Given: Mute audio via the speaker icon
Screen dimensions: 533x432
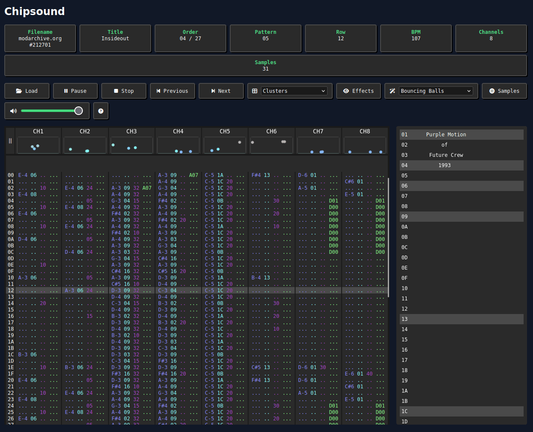Looking at the screenshot, I should pos(13,111).
